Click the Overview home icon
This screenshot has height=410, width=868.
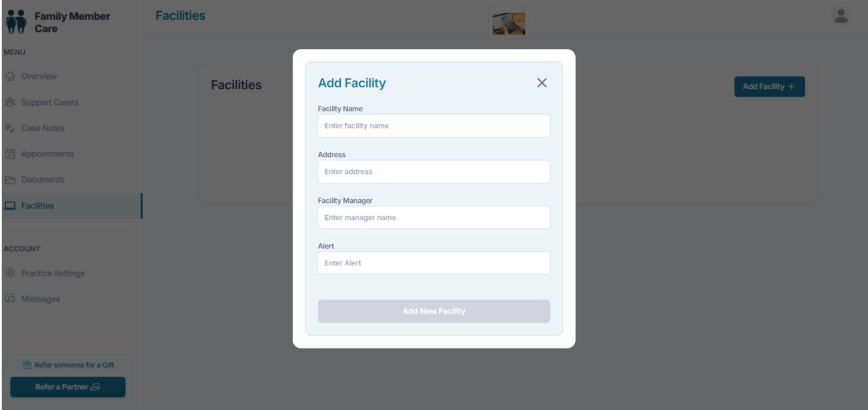point(10,76)
